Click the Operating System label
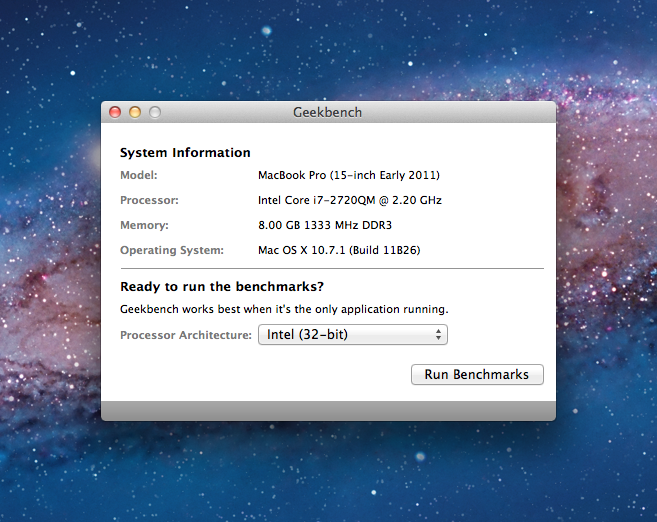The image size is (657, 522). tap(172, 250)
